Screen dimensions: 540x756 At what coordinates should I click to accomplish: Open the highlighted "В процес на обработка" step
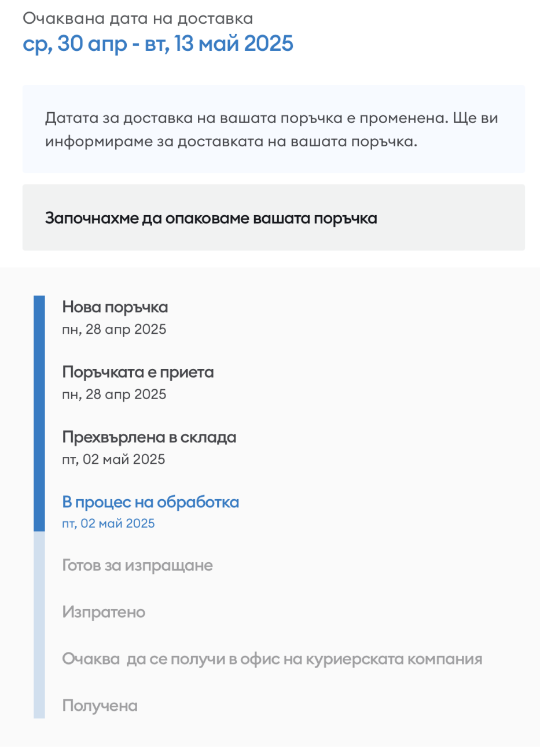150,502
